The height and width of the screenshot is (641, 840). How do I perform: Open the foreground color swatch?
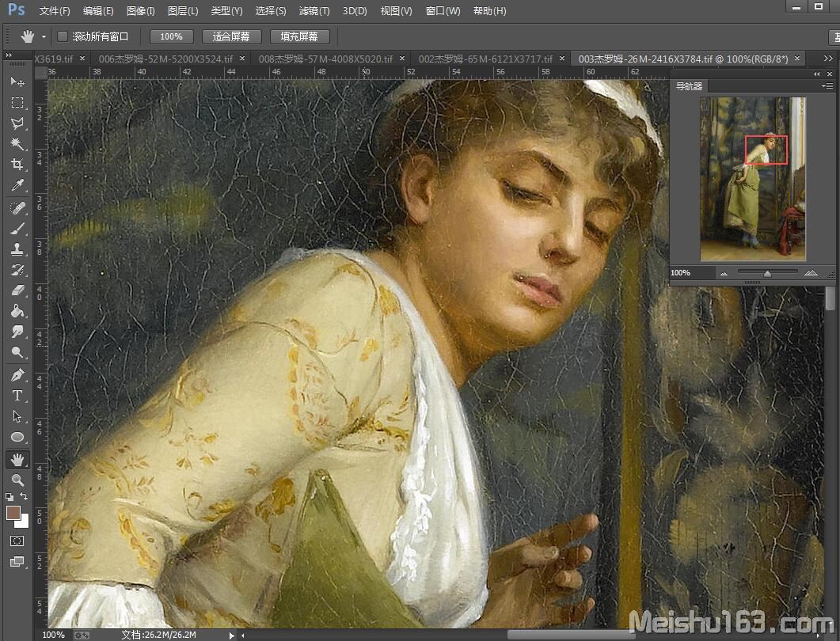[x=13, y=513]
